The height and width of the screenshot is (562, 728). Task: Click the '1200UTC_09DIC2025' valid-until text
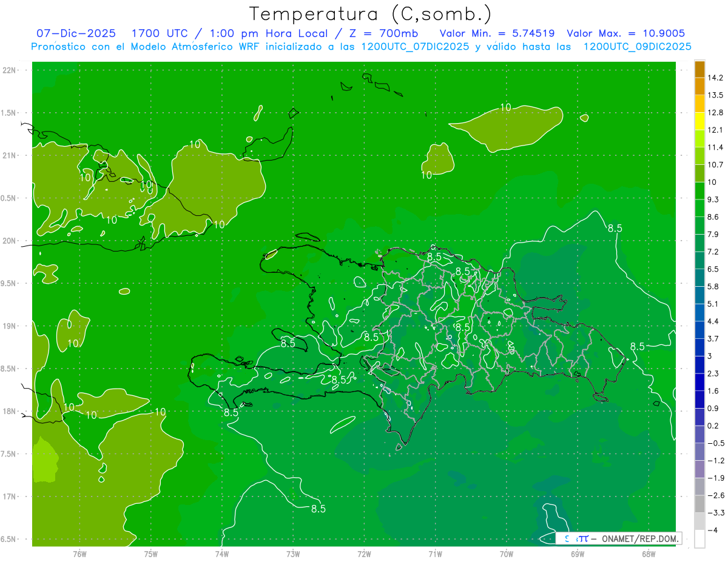click(637, 47)
